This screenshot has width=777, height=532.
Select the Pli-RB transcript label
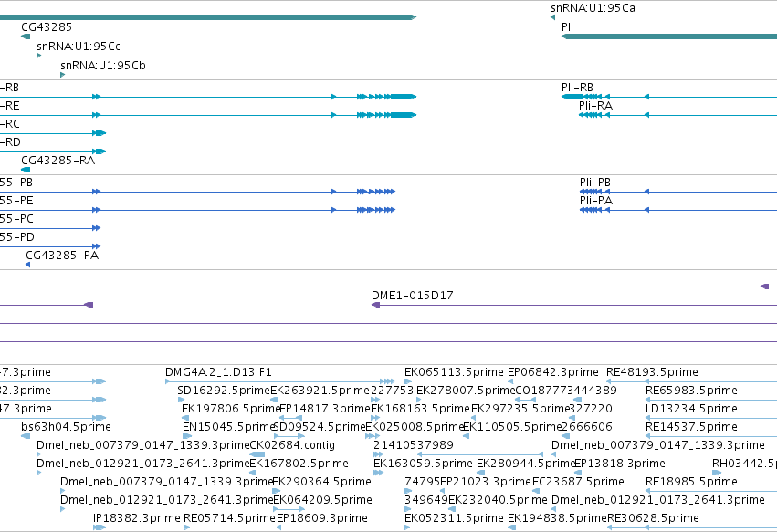[x=577, y=88]
